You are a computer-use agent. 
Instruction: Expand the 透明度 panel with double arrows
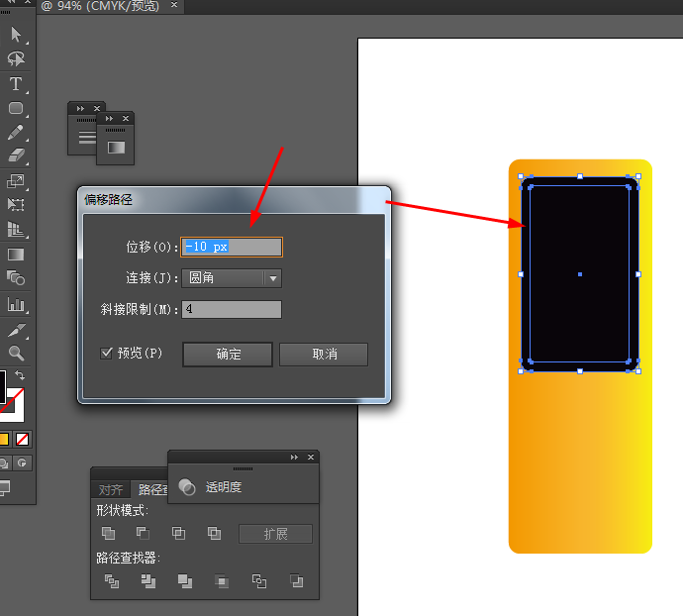(x=294, y=457)
